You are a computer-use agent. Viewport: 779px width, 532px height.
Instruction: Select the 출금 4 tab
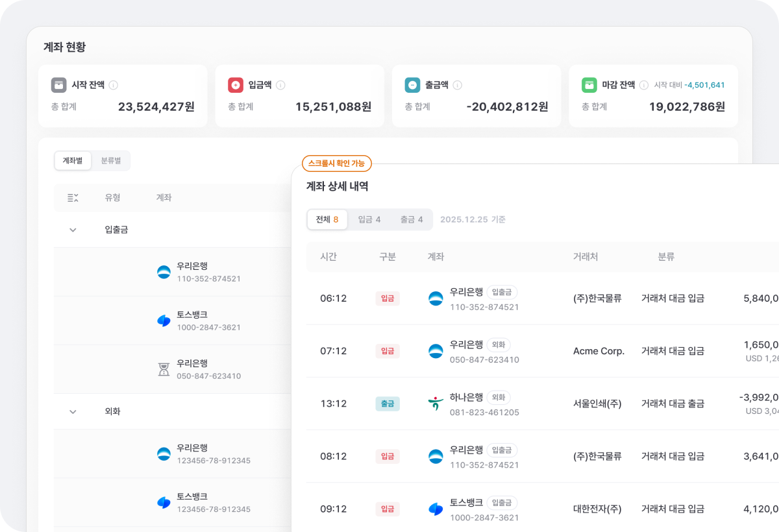[x=412, y=220]
